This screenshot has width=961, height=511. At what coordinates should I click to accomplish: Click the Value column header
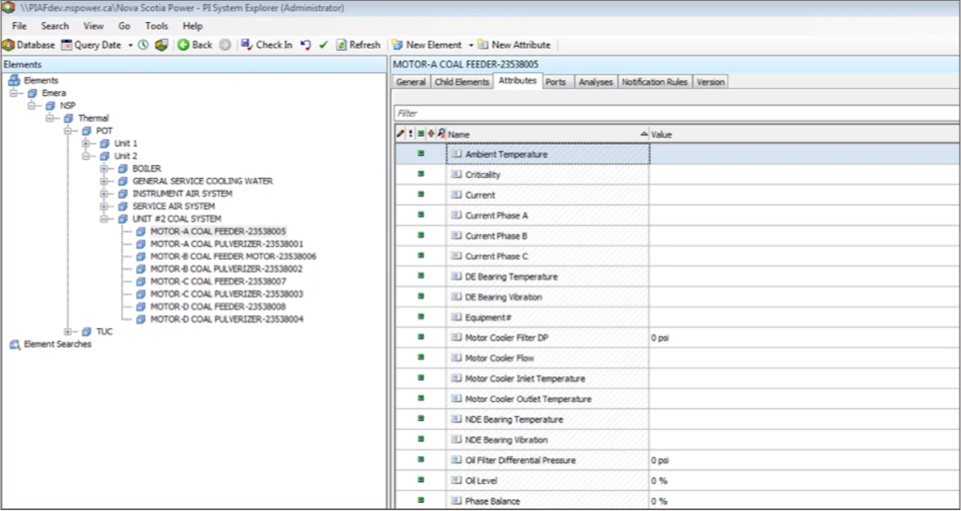805,134
